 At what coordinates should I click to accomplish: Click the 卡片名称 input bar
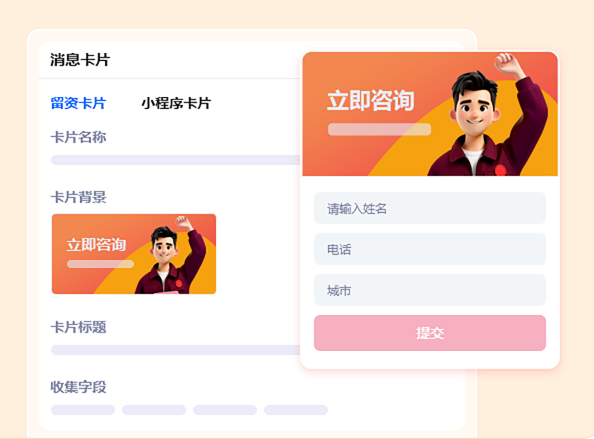click(175, 160)
